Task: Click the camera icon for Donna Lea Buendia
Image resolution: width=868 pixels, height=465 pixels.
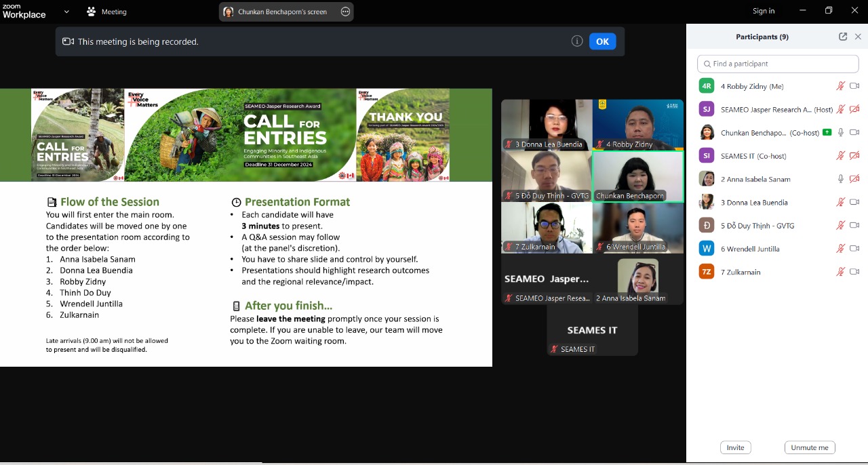Action: tap(854, 202)
